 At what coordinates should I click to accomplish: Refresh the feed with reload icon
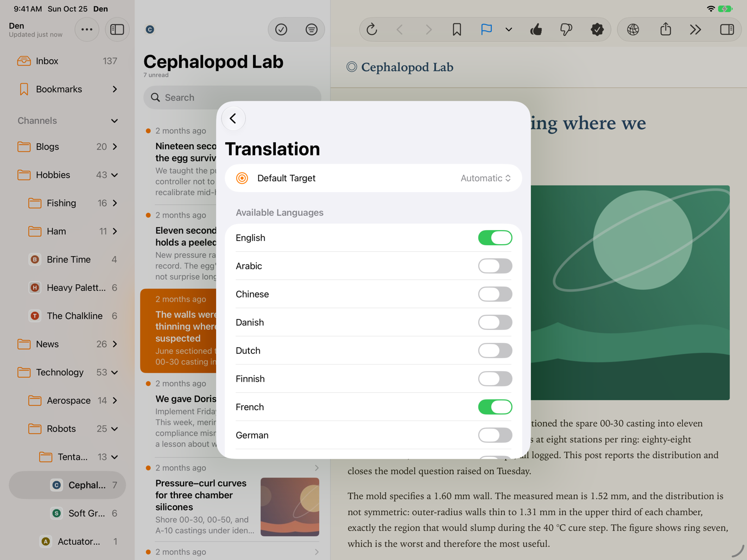click(x=372, y=29)
